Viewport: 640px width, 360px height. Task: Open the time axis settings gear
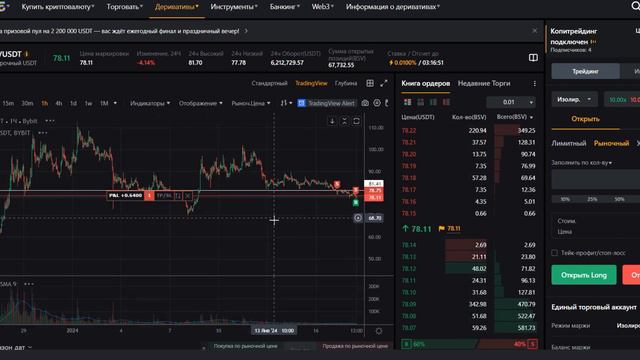(x=379, y=331)
